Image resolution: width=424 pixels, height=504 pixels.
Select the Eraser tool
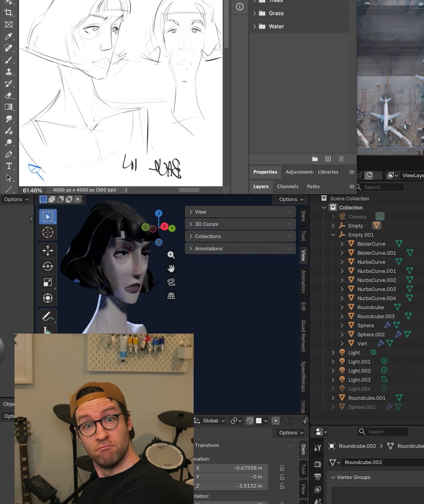pyautogui.click(x=9, y=96)
